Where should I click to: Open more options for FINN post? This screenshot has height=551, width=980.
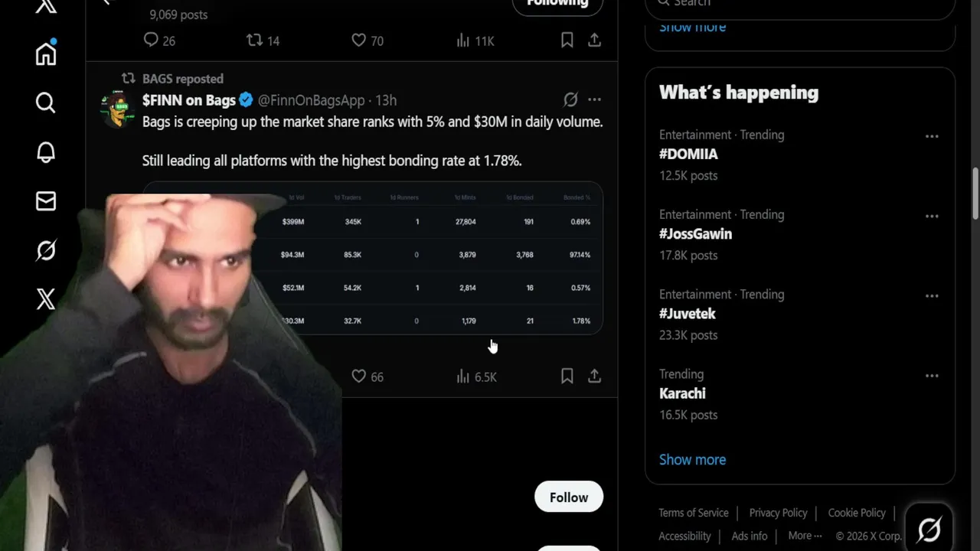point(594,99)
